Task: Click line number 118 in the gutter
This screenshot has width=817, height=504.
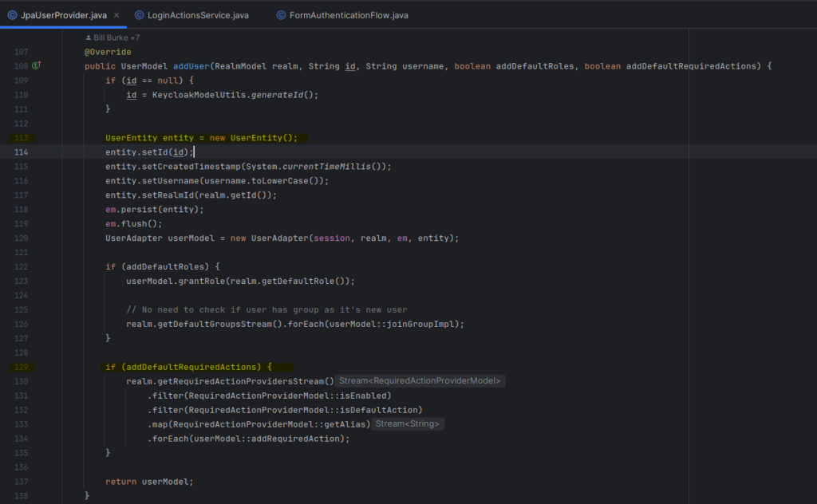Action: pyautogui.click(x=20, y=210)
